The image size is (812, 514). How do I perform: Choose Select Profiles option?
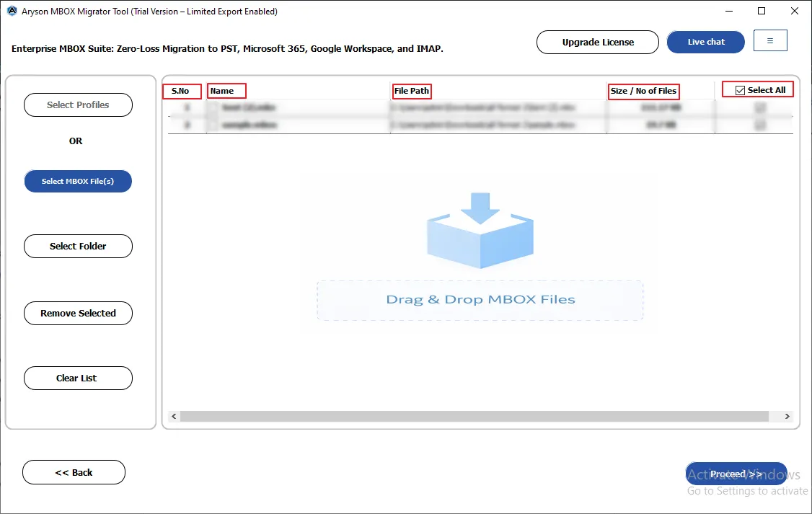(x=78, y=105)
